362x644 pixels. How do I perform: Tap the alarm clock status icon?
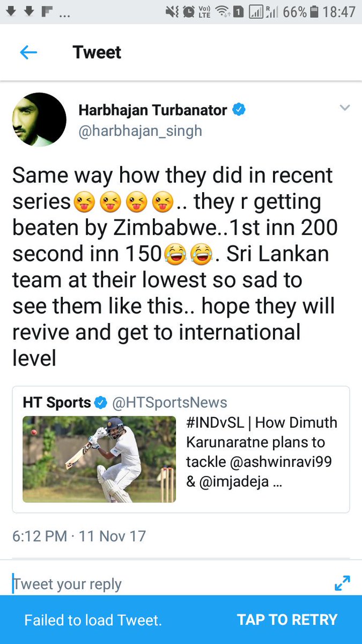(189, 12)
